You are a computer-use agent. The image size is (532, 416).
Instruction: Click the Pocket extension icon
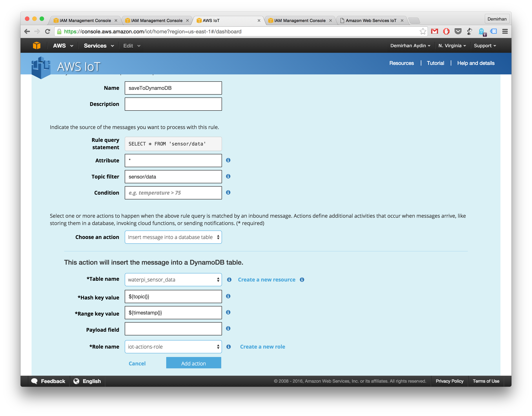click(x=458, y=31)
